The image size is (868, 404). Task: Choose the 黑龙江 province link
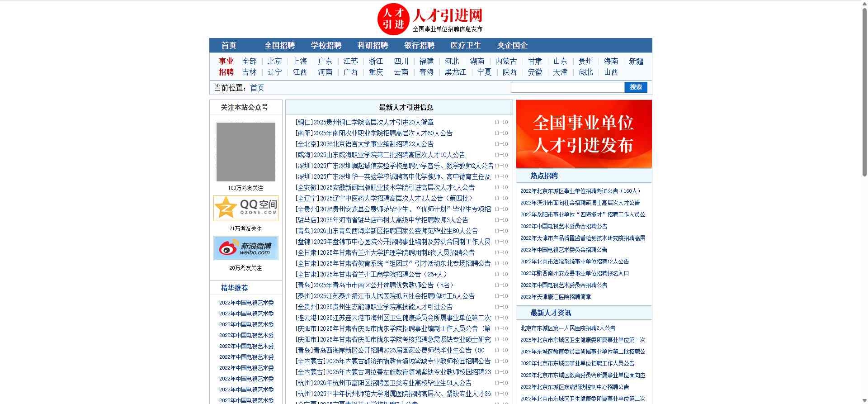tap(455, 72)
